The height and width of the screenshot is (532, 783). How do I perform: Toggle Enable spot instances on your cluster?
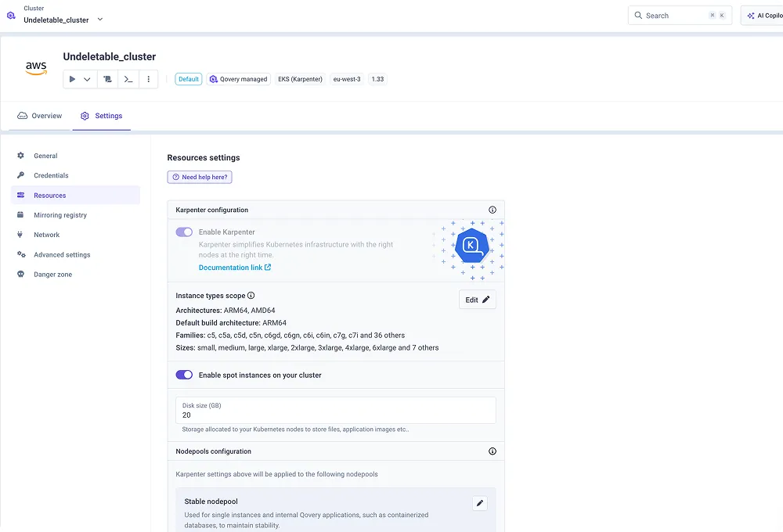pos(184,375)
